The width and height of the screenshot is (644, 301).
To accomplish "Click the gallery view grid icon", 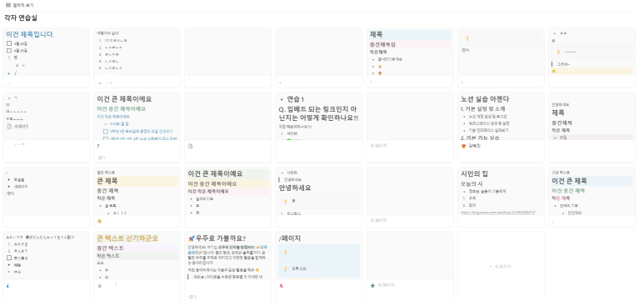I will pos(7,5).
